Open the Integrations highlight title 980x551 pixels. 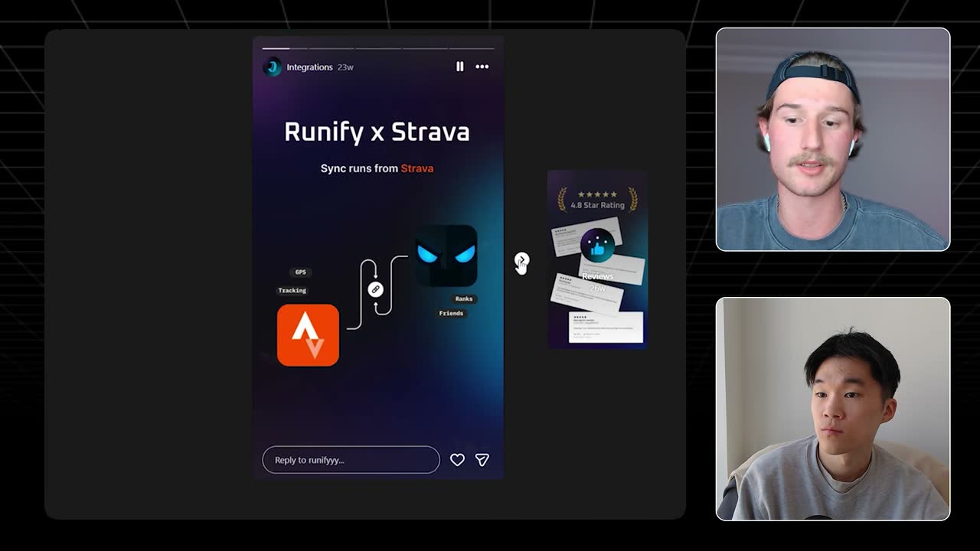[309, 67]
